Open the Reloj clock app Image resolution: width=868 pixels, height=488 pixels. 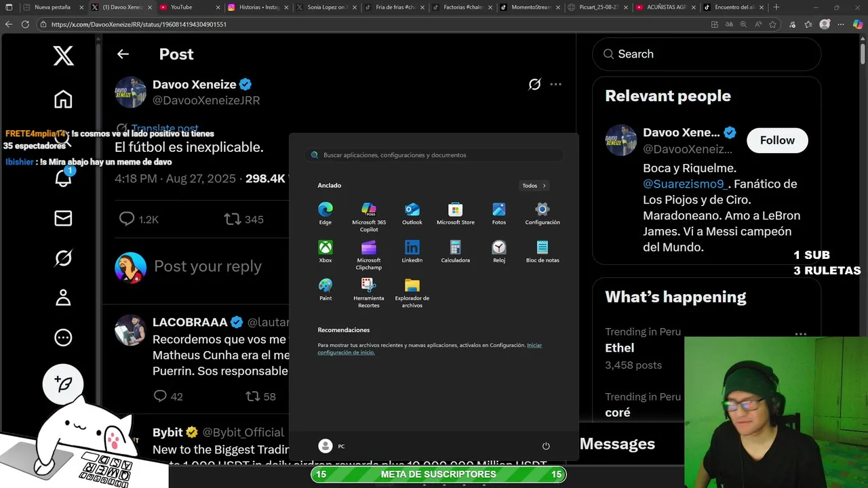coord(499,251)
